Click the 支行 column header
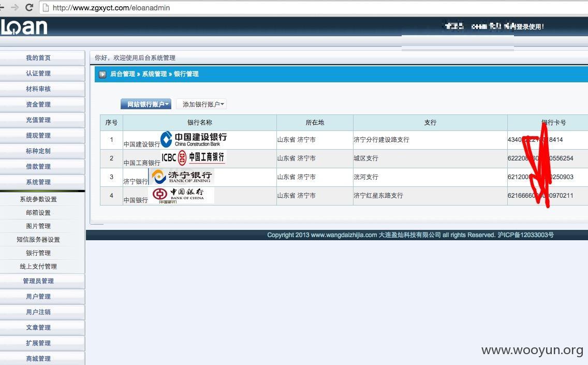Screen dimensions: 588x365 tap(430, 123)
